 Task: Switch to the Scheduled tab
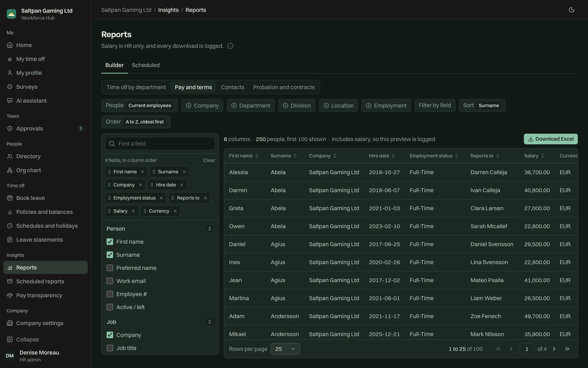[146, 65]
